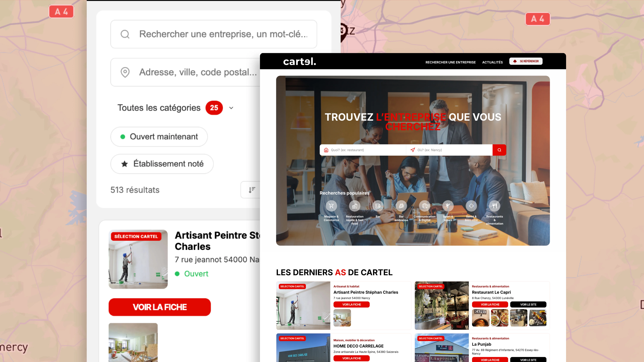Open Rechercher une entreprise in the navigation
The height and width of the screenshot is (362, 644).
450,62
